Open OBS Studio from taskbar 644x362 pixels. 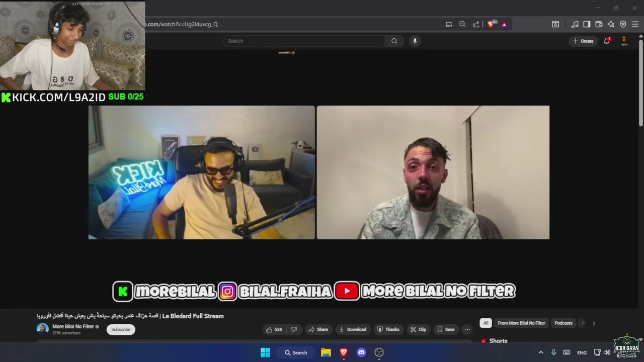379,352
